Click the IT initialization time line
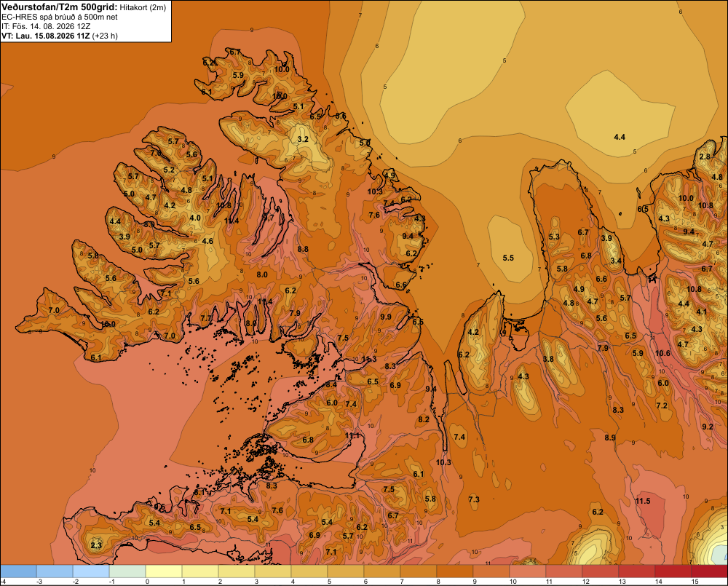Screen dimensions: 728x586 pyautogui.click(x=46, y=26)
